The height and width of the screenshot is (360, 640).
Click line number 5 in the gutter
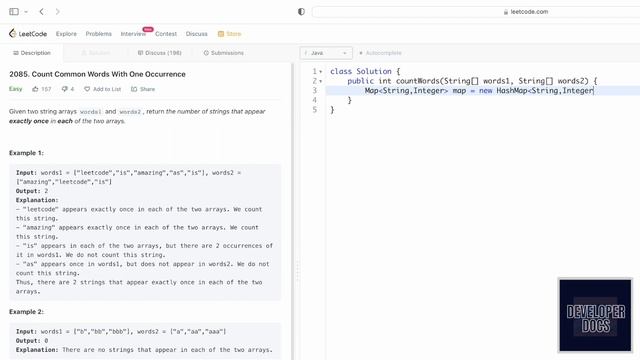(x=314, y=110)
